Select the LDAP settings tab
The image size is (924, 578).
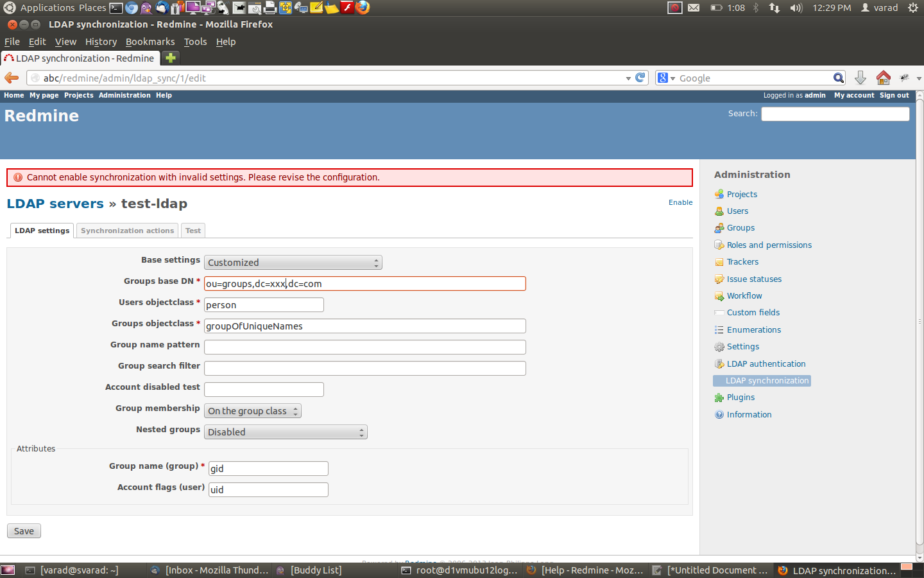42,231
